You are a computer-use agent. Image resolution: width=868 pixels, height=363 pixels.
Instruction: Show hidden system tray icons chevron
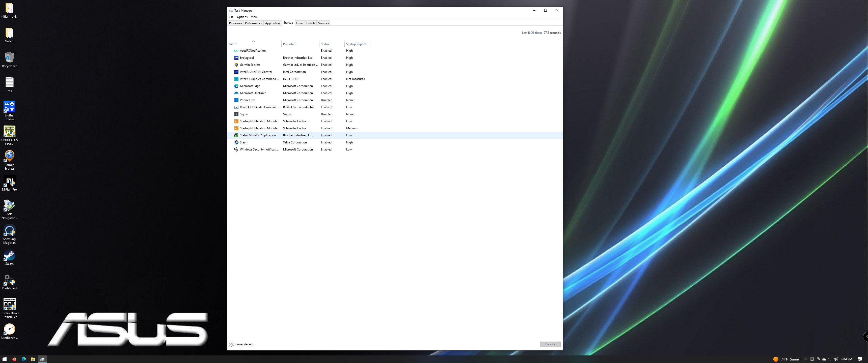coord(806,359)
